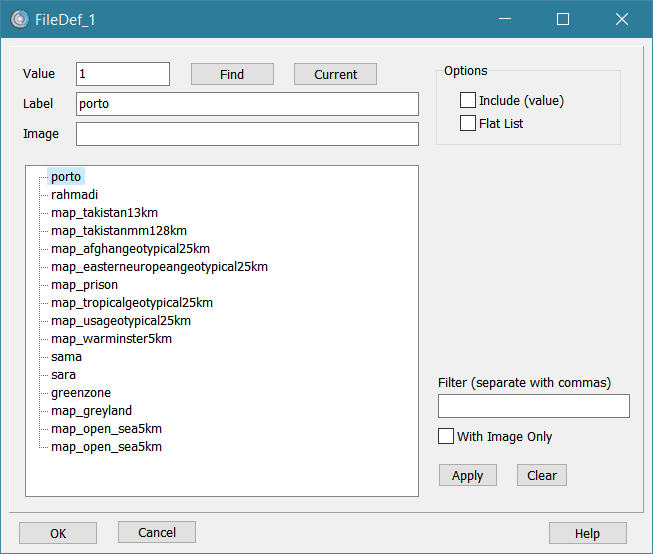This screenshot has height=554, width=653.
Task: Click the empty Image text field
Action: 247,134
